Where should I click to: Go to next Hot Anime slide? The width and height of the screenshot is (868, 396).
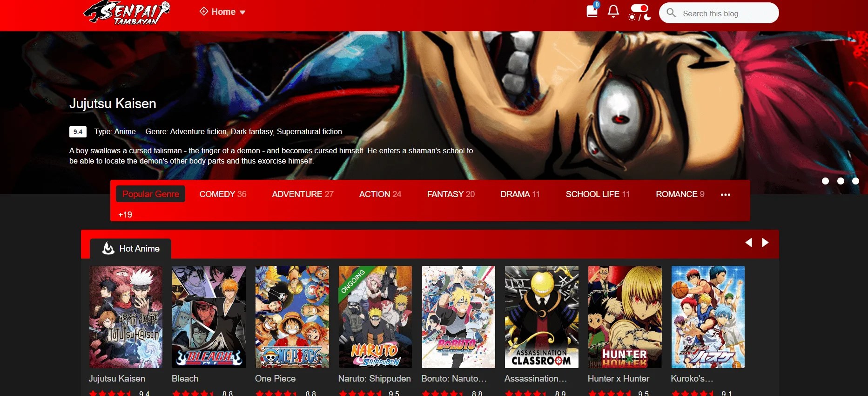tap(765, 242)
